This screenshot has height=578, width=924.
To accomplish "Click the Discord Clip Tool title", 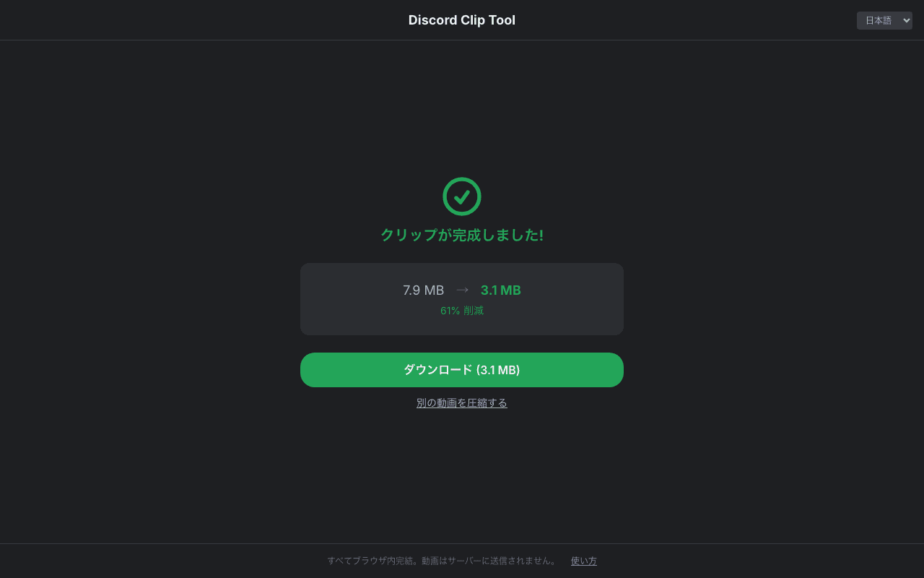I will [462, 20].
